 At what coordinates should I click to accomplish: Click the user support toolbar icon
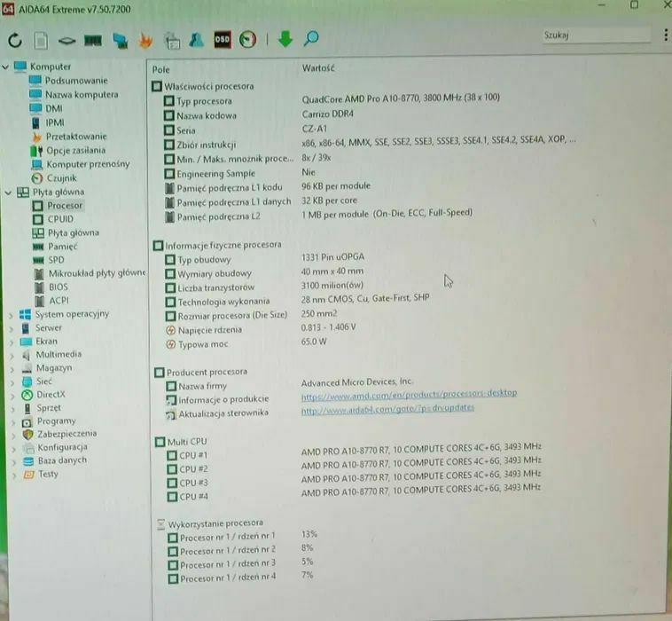(197, 40)
